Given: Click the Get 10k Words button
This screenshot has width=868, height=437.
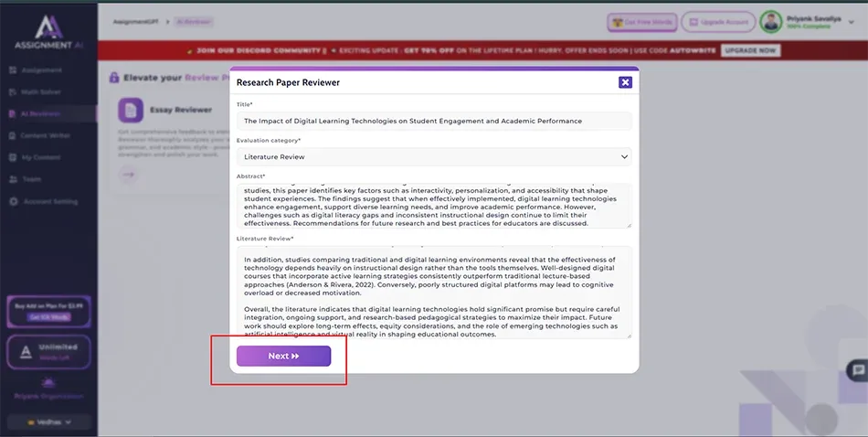Looking at the screenshot, I should click(x=48, y=317).
